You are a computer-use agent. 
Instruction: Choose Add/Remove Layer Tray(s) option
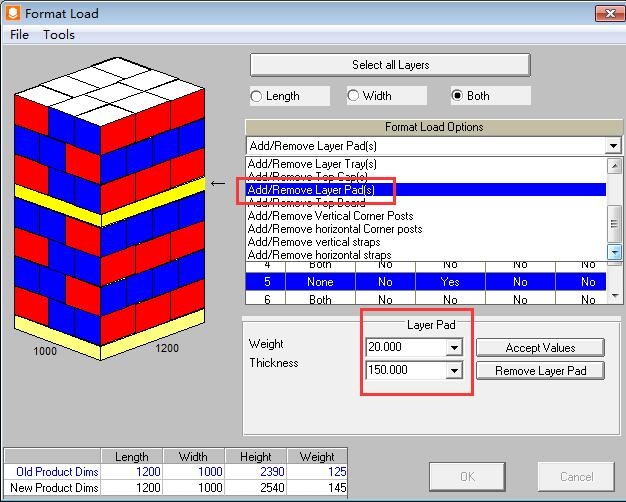tap(312, 164)
